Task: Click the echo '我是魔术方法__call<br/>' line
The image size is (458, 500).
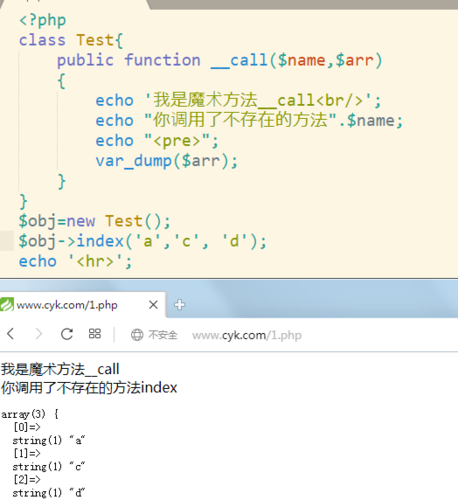Action: tap(238, 100)
